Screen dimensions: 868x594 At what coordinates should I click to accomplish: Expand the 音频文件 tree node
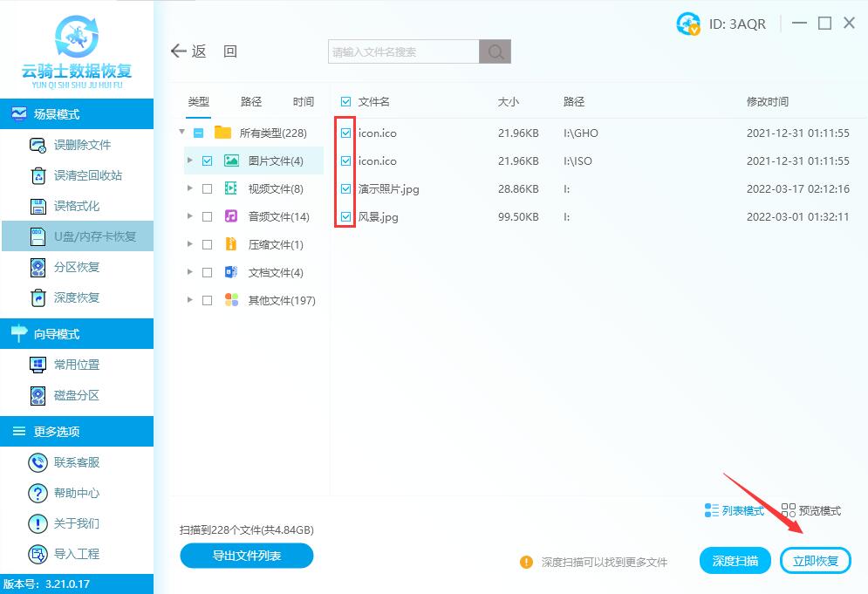(x=190, y=216)
